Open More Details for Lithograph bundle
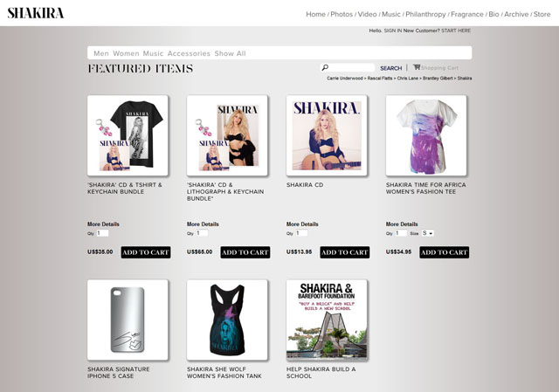 click(x=203, y=224)
